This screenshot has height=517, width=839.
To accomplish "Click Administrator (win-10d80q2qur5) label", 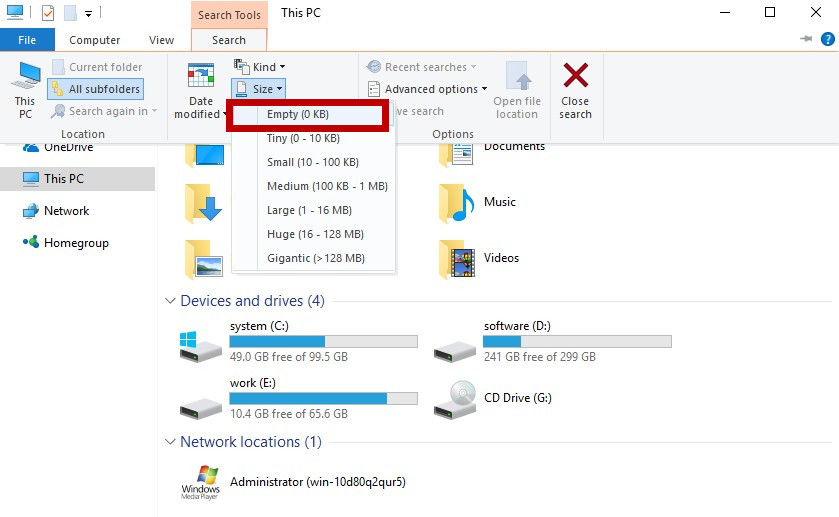I will (x=318, y=482).
